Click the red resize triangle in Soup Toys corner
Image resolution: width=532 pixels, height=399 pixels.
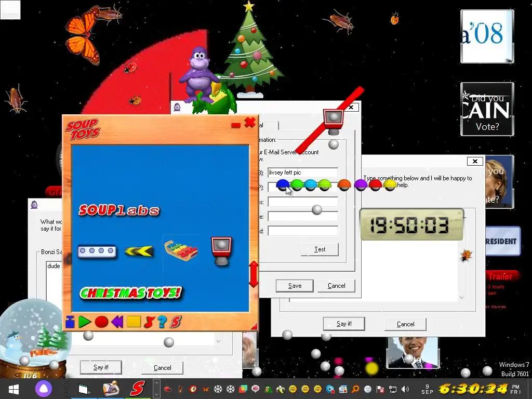tap(254, 326)
